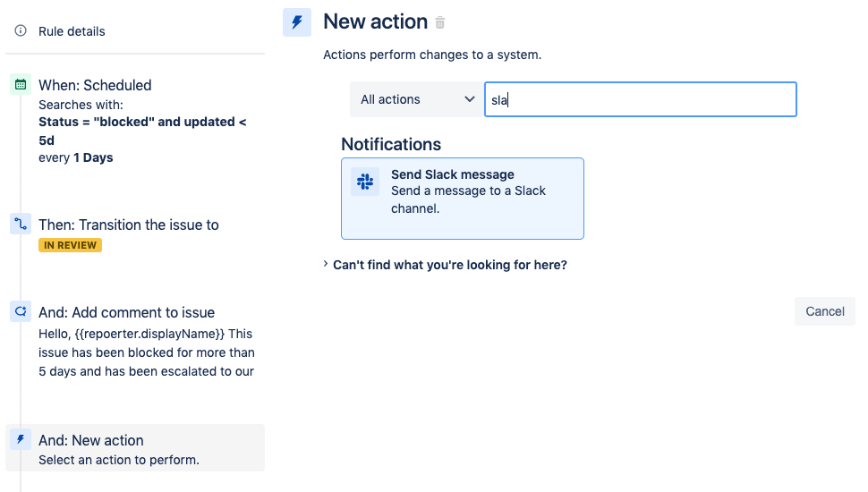
Task: Click the large lightning icon by the heading
Action: click(297, 22)
